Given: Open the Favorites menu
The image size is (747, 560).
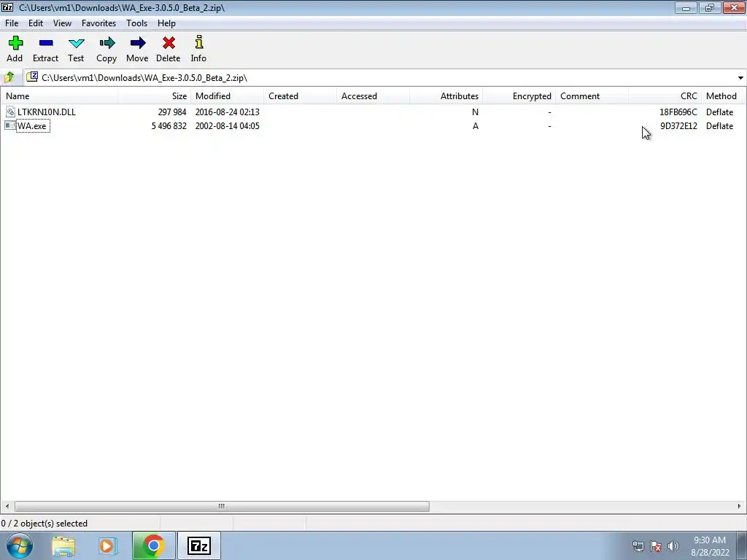Looking at the screenshot, I should point(98,23).
